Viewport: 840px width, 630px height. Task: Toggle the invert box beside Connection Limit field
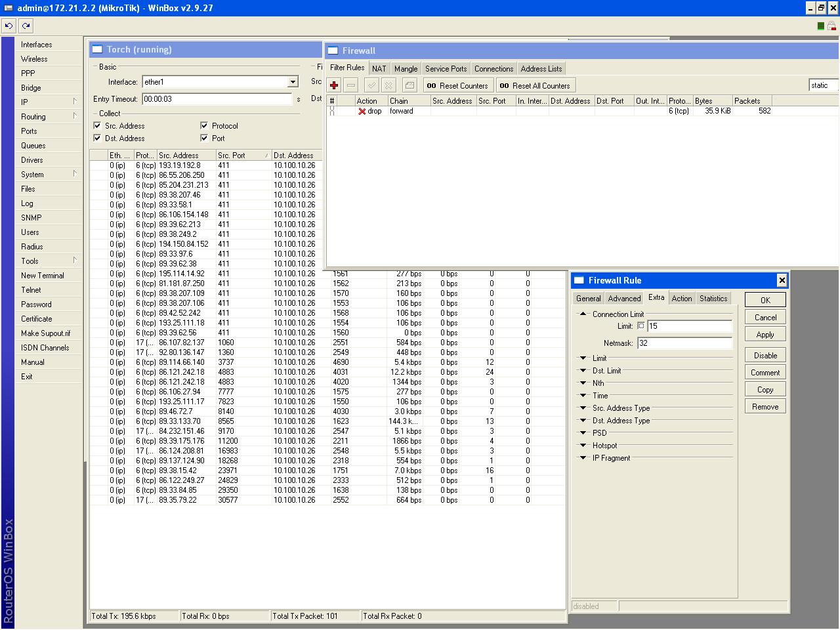click(641, 325)
